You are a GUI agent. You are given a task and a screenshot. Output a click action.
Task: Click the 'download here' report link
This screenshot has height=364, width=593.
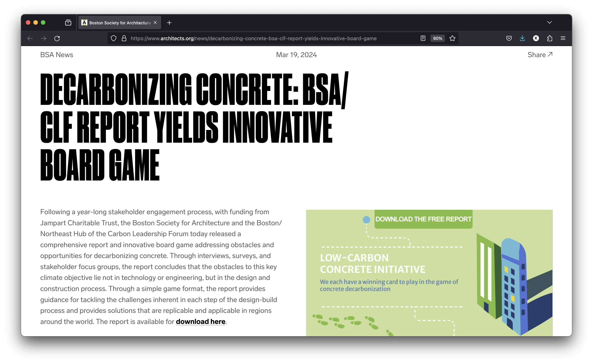[x=201, y=322]
